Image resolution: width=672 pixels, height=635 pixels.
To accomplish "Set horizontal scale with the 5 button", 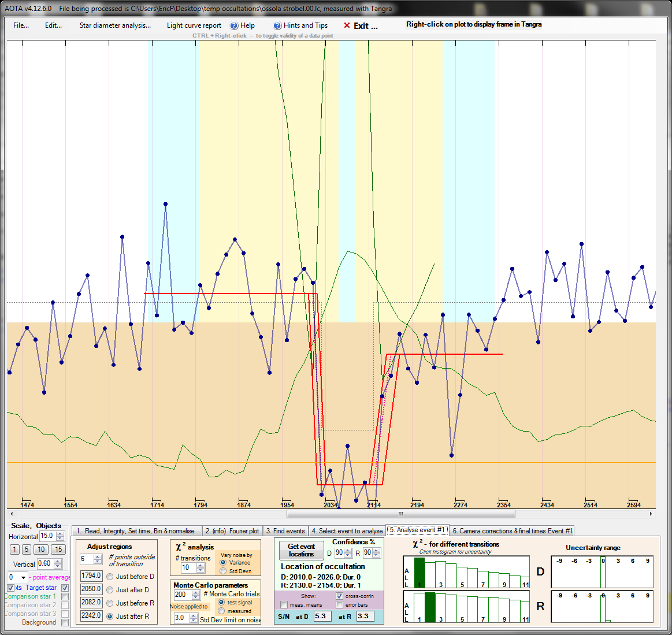I will (x=27, y=549).
